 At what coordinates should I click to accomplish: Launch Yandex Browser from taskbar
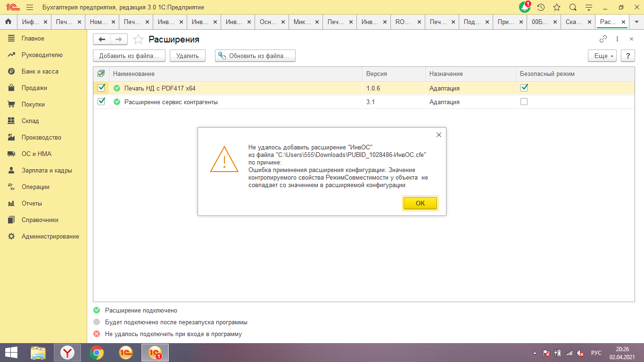(x=67, y=353)
